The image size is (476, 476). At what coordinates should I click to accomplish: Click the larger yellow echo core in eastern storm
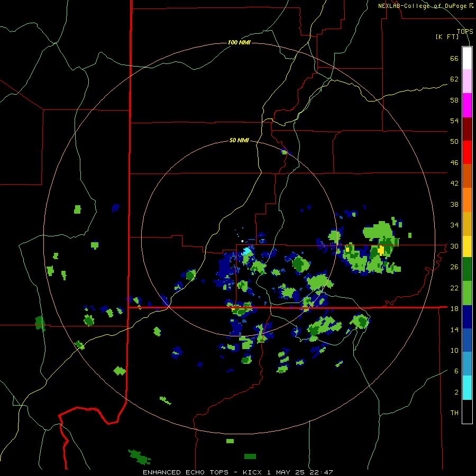point(381,251)
